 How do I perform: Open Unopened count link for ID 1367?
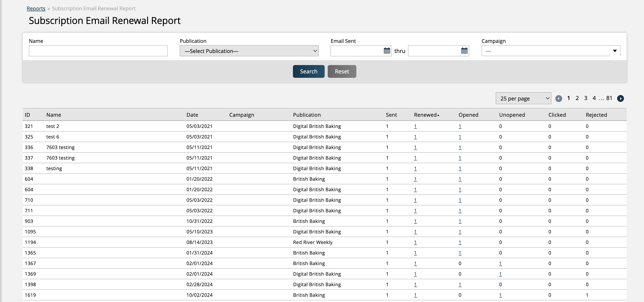500,263
